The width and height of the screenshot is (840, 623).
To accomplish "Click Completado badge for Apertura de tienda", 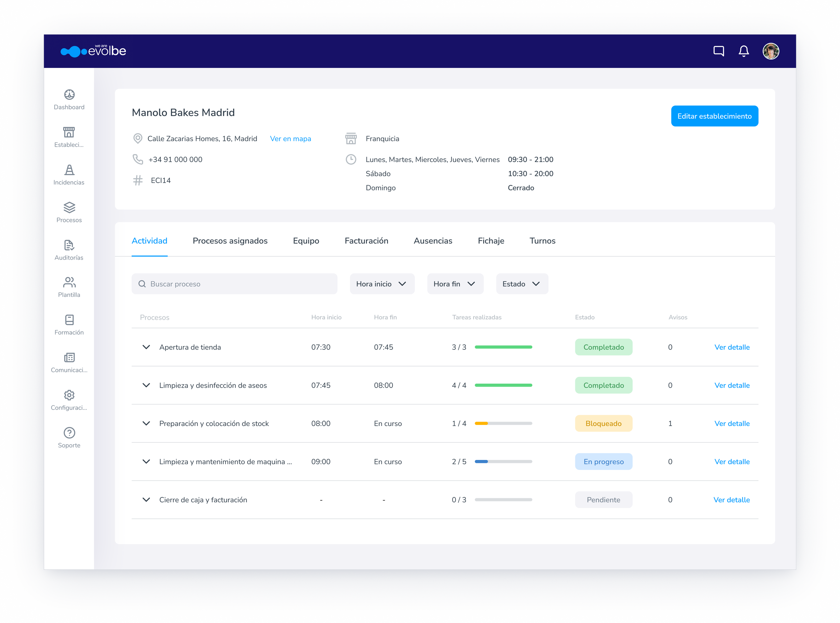I will pyautogui.click(x=603, y=347).
